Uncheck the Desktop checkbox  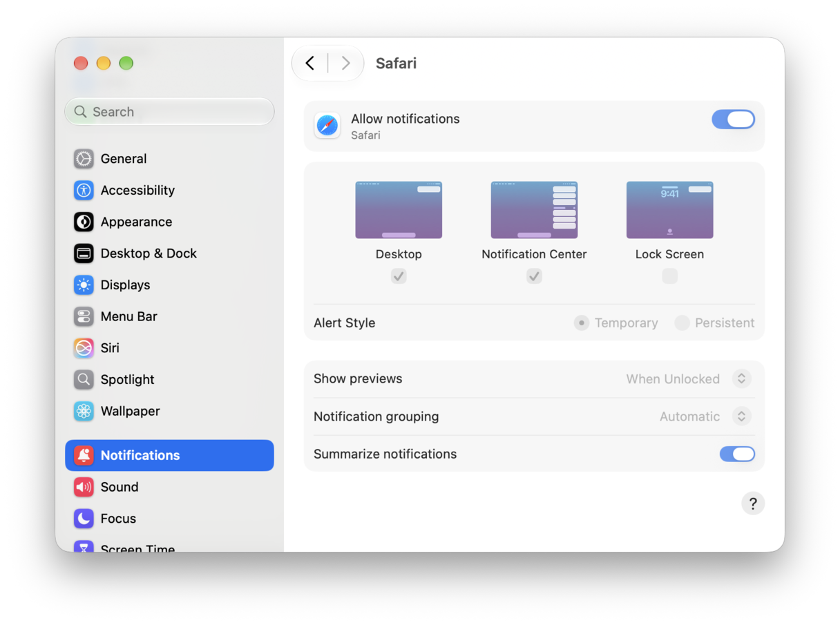click(x=399, y=276)
